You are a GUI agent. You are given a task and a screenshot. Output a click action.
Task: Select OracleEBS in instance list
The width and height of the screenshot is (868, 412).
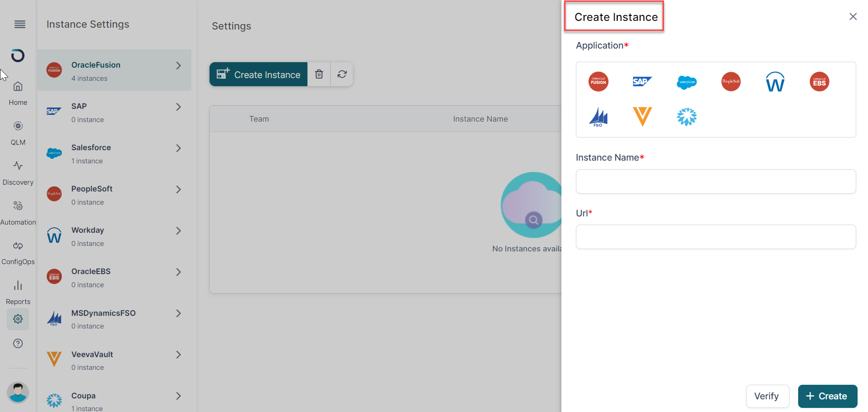point(114,277)
